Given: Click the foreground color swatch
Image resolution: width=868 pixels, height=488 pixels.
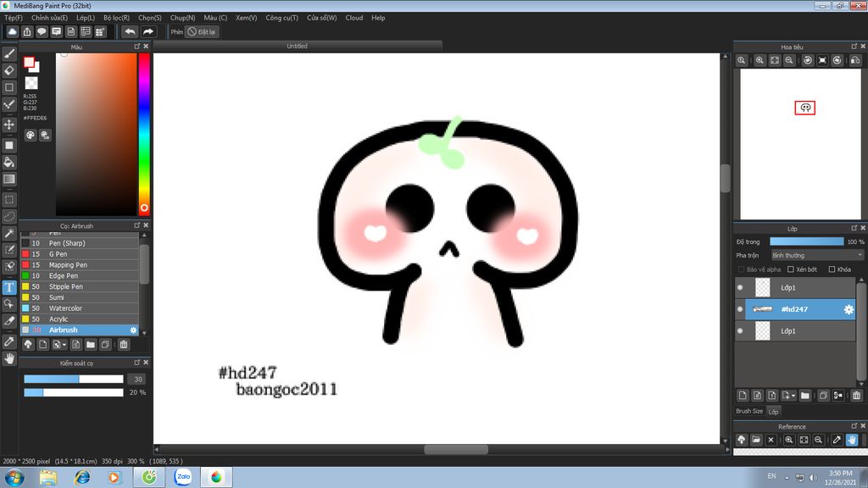Looking at the screenshot, I should (x=29, y=63).
